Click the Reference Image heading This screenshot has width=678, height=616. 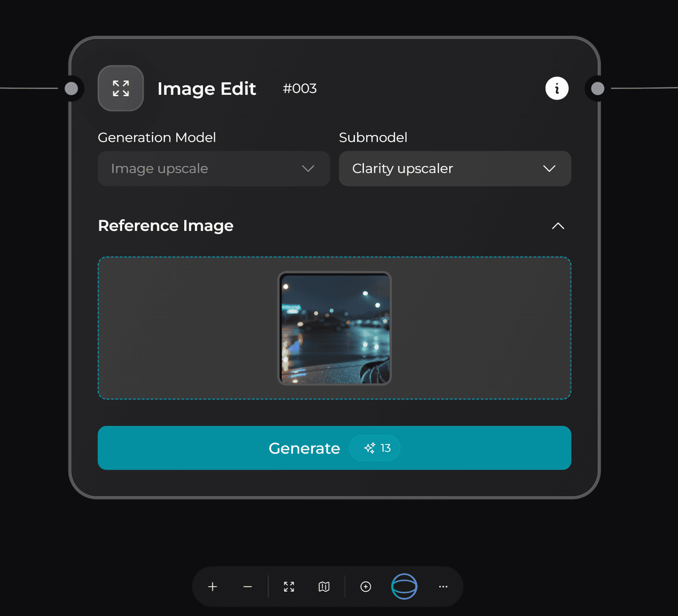(x=166, y=226)
